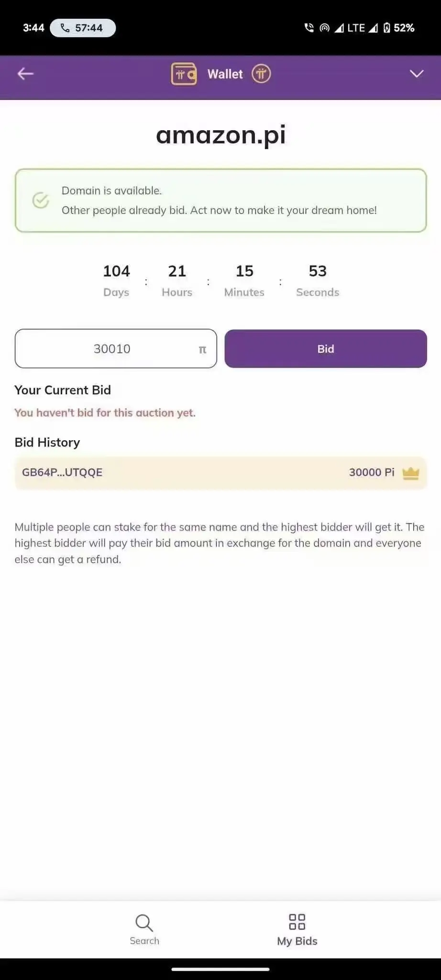Open the Wallet app icon

click(x=184, y=74)
